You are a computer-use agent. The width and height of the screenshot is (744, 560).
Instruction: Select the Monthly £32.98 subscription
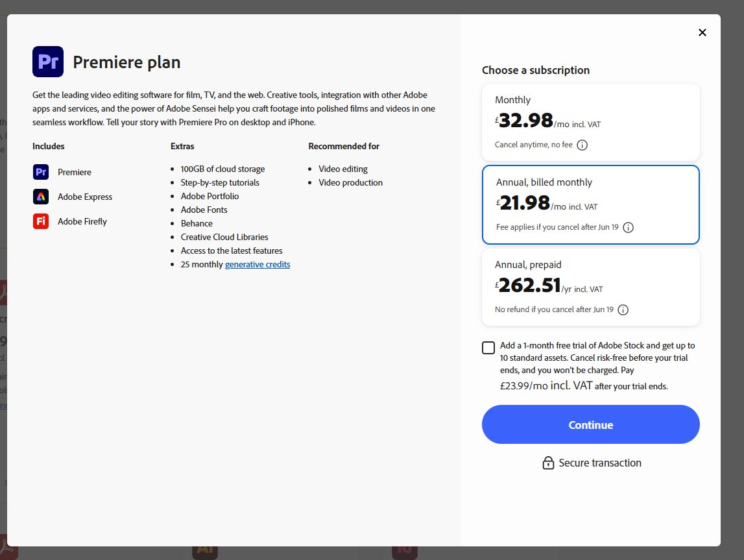(x=591, y=123)
